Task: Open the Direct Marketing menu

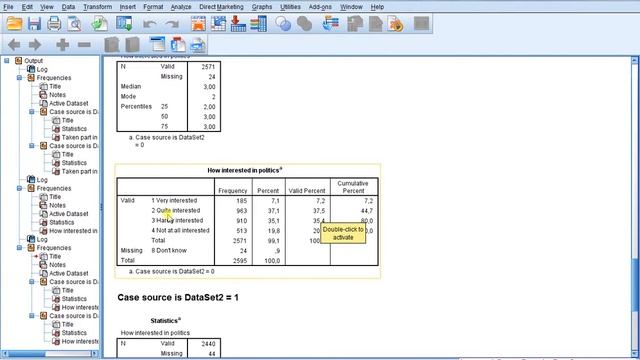Action: click(x=221, y=7)
